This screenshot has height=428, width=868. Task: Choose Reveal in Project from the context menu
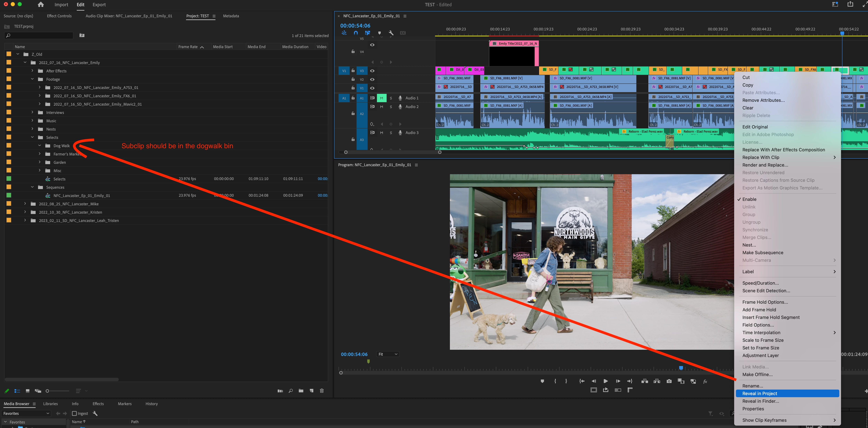point(759,394)
